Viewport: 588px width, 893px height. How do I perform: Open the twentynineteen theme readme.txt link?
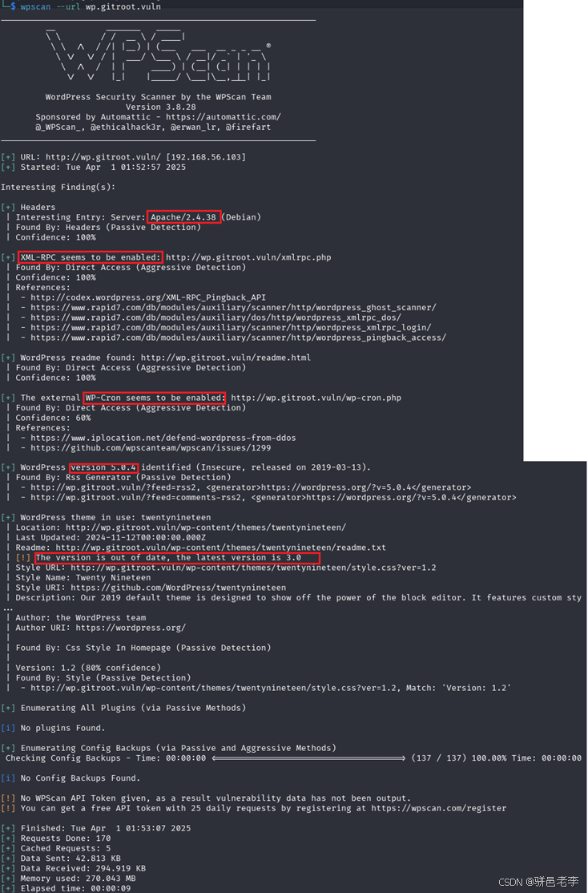(x=221, y=548)
